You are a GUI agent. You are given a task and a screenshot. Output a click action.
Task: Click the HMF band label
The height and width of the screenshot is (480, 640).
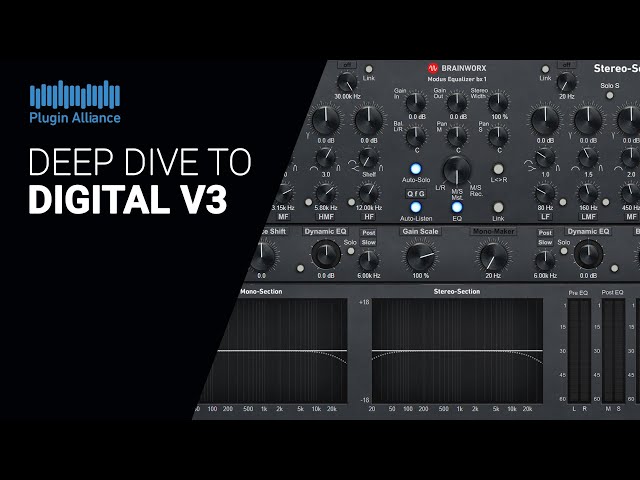coord(326,217)
